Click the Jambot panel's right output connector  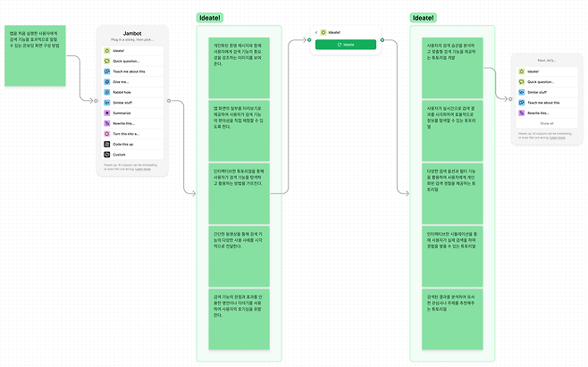(x=169, y=100)
